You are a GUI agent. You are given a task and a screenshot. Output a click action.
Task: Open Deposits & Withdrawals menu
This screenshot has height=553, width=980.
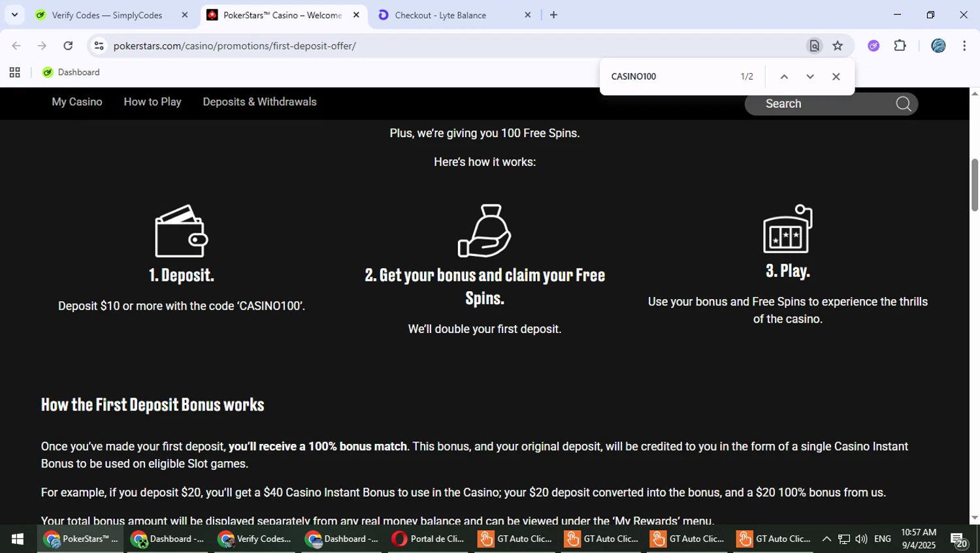(259, 102)
